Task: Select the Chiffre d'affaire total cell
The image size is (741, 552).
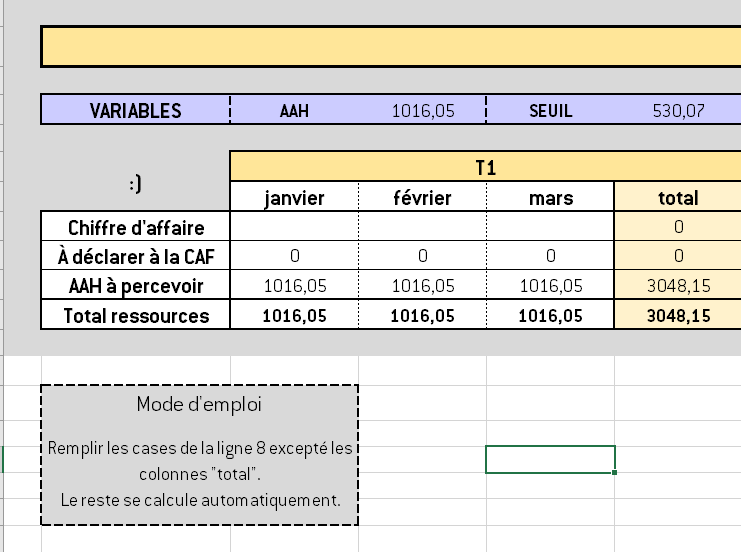Action: (x=678, y=226)
